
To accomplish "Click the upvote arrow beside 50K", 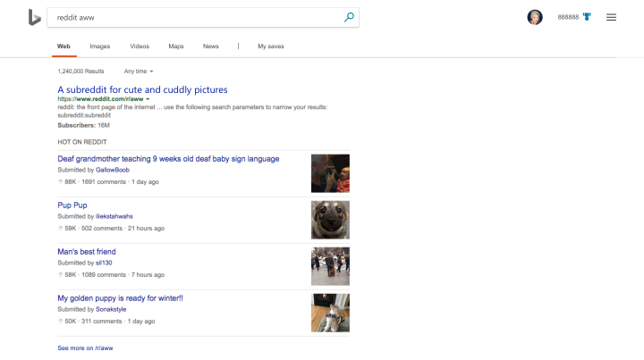I will (x=61, y=321).
